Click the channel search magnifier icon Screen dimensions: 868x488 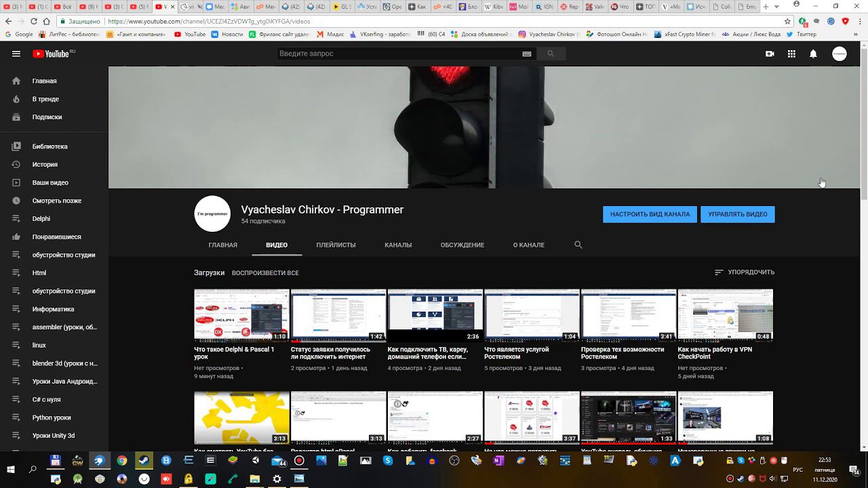pos(578,245)
